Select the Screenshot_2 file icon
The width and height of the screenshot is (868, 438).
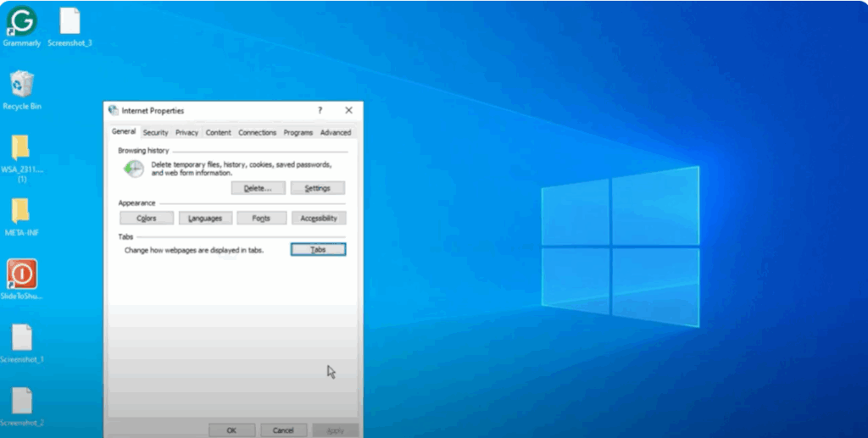pos(21,401)
